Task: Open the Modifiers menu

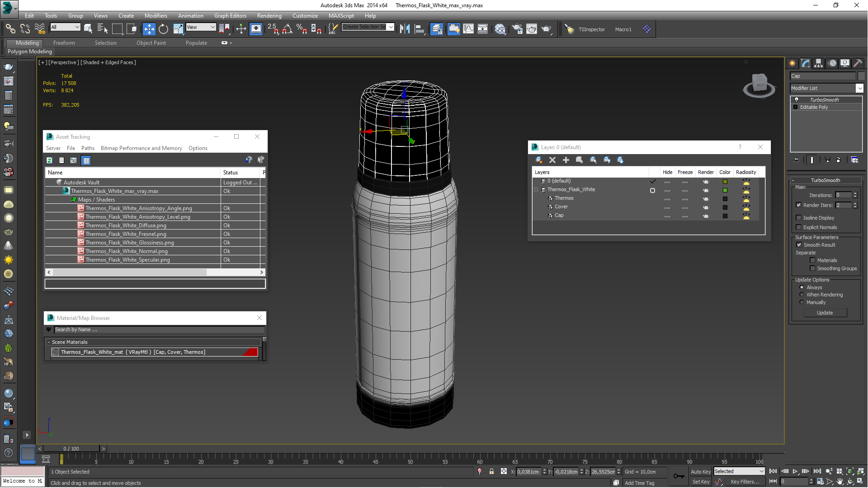Action: pos(156,16)
